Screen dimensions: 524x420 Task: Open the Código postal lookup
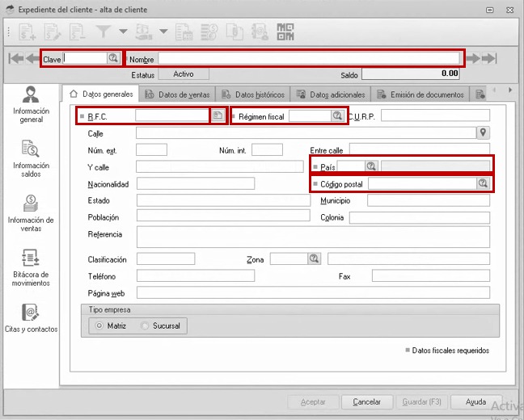click(x=483, y=184)
